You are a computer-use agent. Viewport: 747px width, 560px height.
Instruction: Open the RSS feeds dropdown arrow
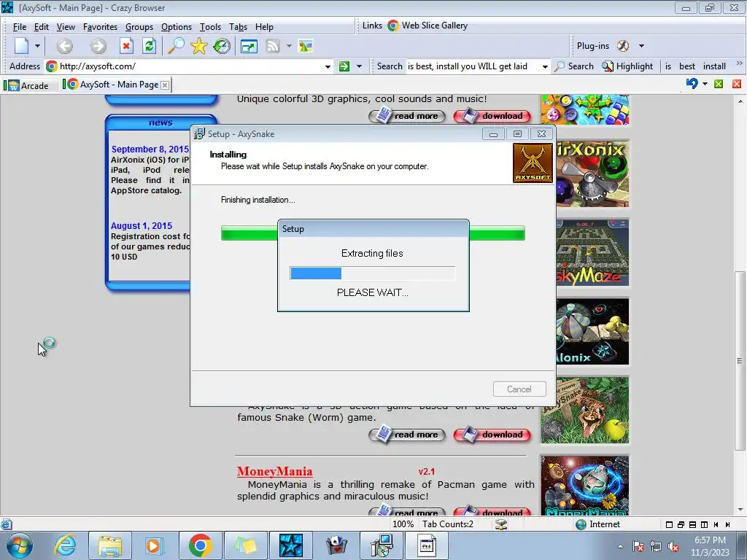[289, 46]
